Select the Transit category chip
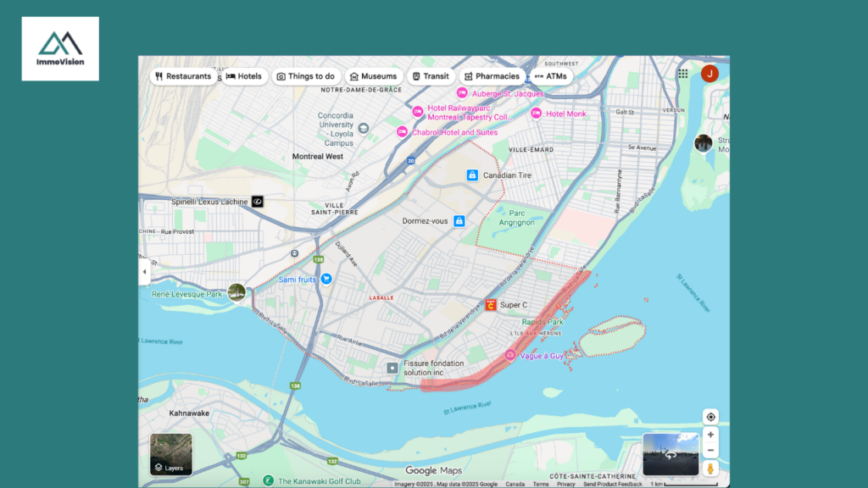Image resolution: width=868 pixels, height=488 pixels. coord(430,76)
